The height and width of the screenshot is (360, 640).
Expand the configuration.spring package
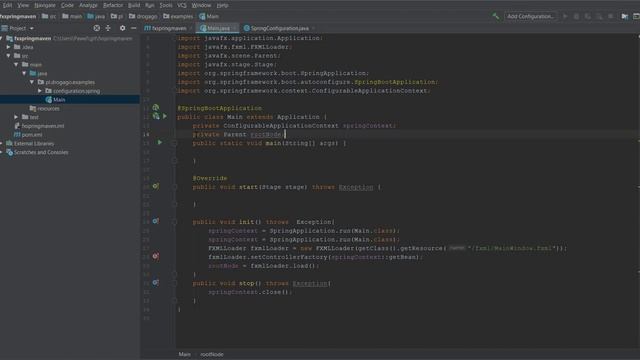pyautogui.click(x=40, y=91)
